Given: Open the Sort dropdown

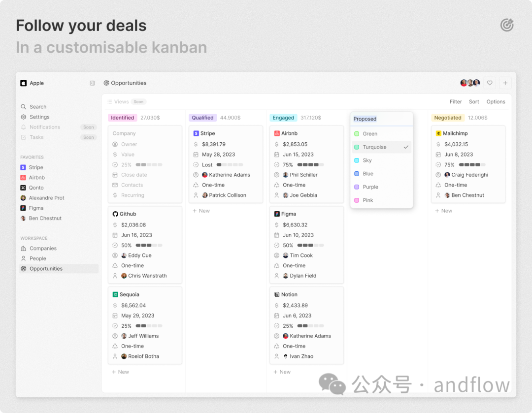Looking at the screenshot, I should [x=474, y=102].
